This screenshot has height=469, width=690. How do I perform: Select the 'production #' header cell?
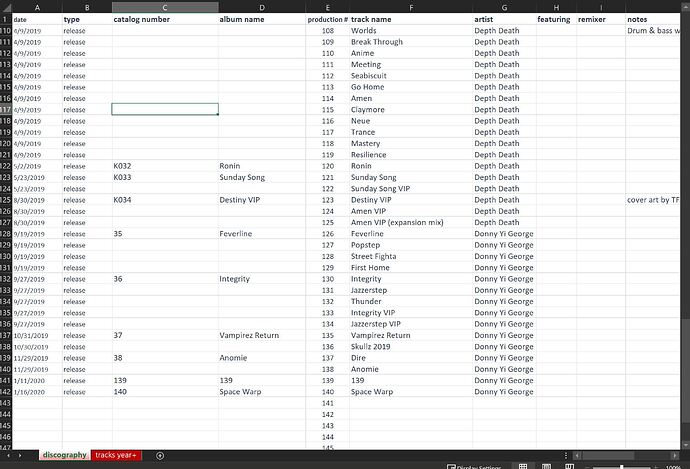[327, 19]
